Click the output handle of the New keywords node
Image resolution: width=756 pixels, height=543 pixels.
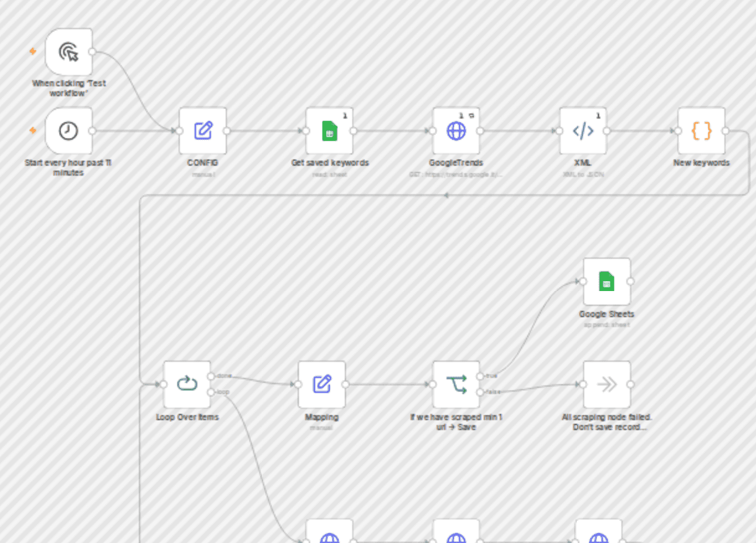(726, 130)
